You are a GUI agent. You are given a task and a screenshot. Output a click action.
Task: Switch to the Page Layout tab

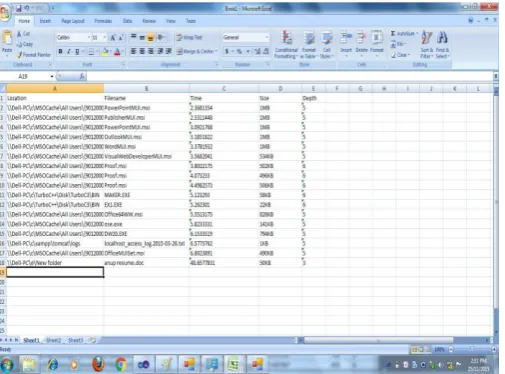pyautogui.click(x=73, y=21)
